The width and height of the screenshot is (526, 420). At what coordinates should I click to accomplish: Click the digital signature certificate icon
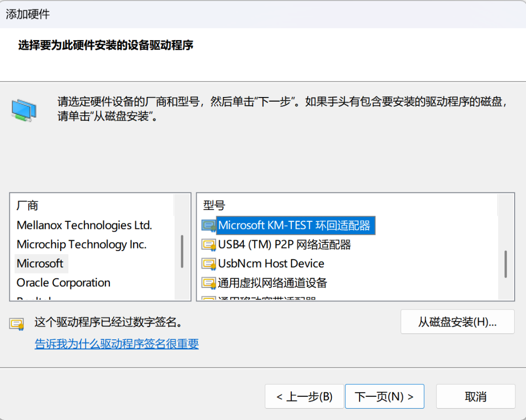tap(17, 323)
